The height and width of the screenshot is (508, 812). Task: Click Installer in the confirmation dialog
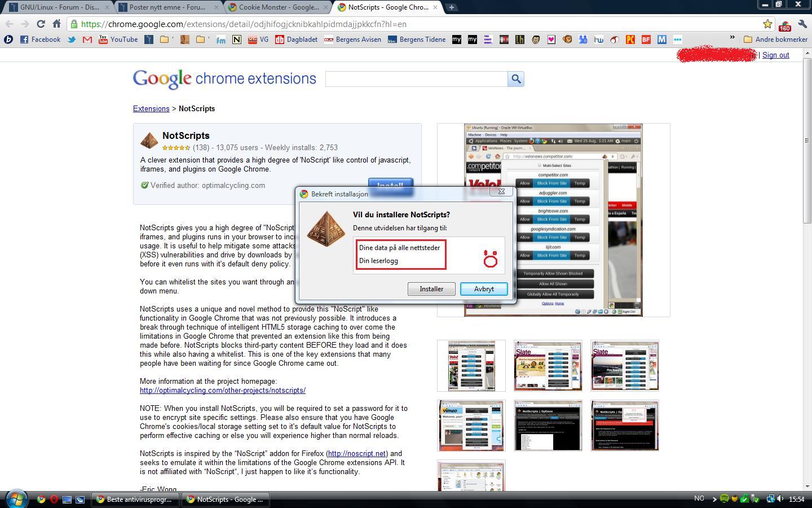click(x=431, y=289)
